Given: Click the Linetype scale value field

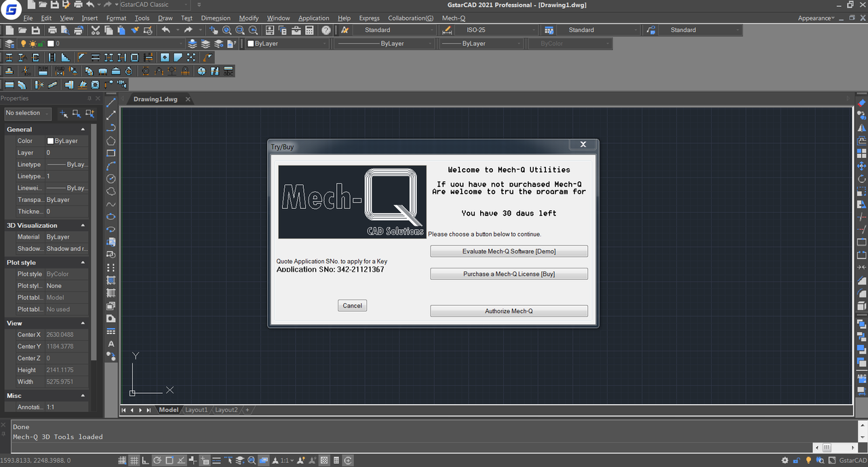Looking at the screenshot, I should pyautogui.click(x=66, y=176).
